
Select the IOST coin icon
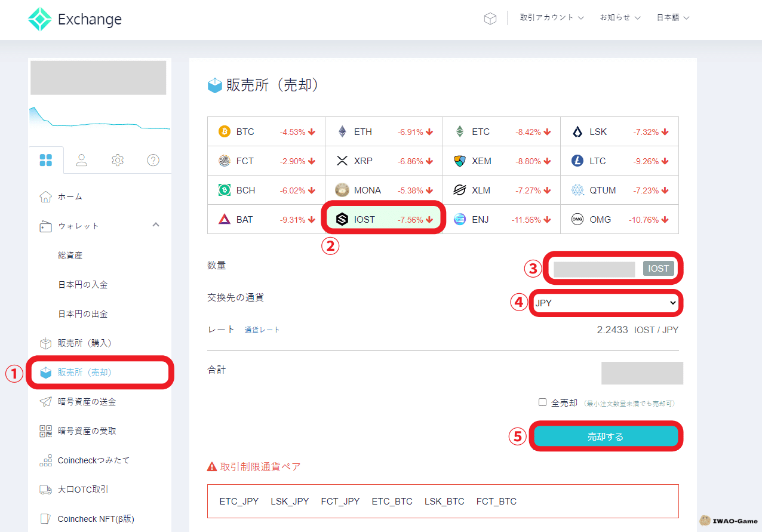(342, 219)
